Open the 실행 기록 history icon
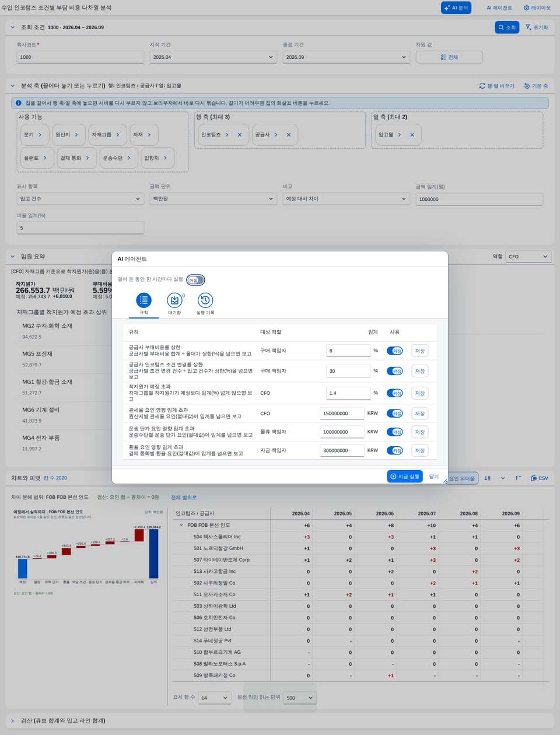560x735 pixels. (205, 300)
